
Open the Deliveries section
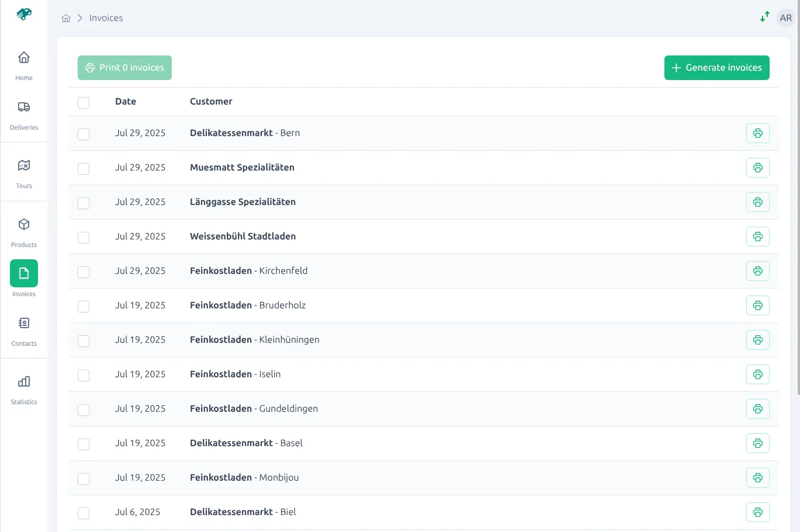(23, 114)
